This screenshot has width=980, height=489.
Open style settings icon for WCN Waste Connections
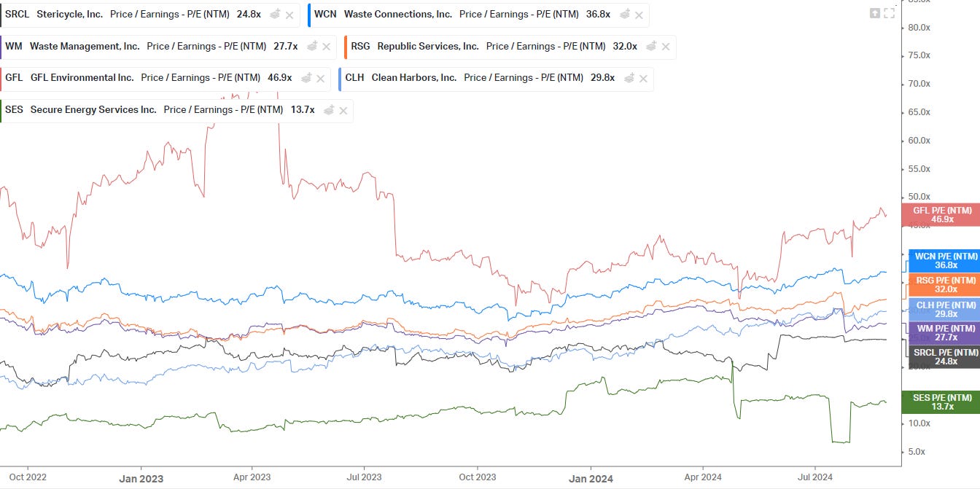pos(624,15)
